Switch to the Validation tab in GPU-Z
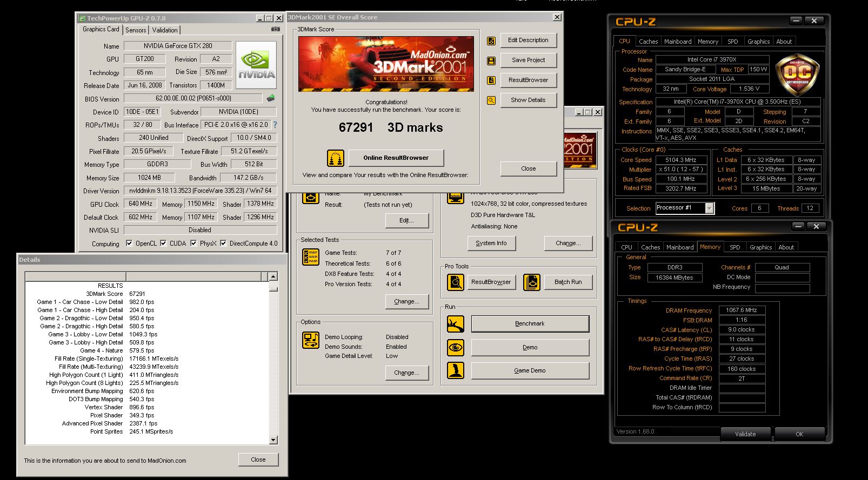Image resolution: width=868 pixels, height=480 pixels. pyautogui.click(x=164, y=30)
